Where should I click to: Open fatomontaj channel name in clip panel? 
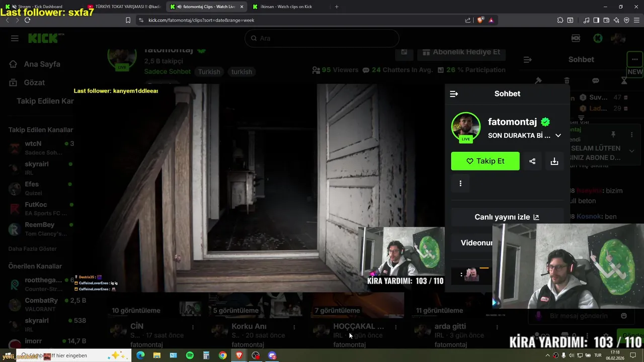[x=512, y=122]
